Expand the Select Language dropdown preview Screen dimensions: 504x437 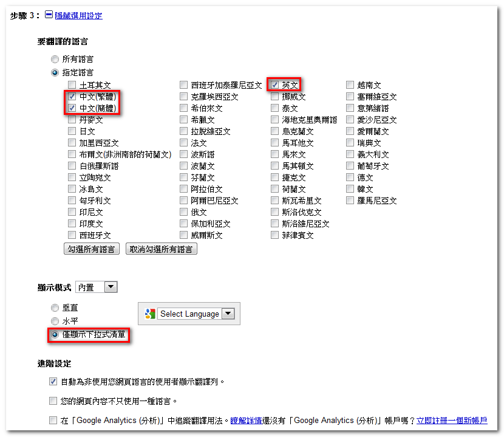point(228,314)
